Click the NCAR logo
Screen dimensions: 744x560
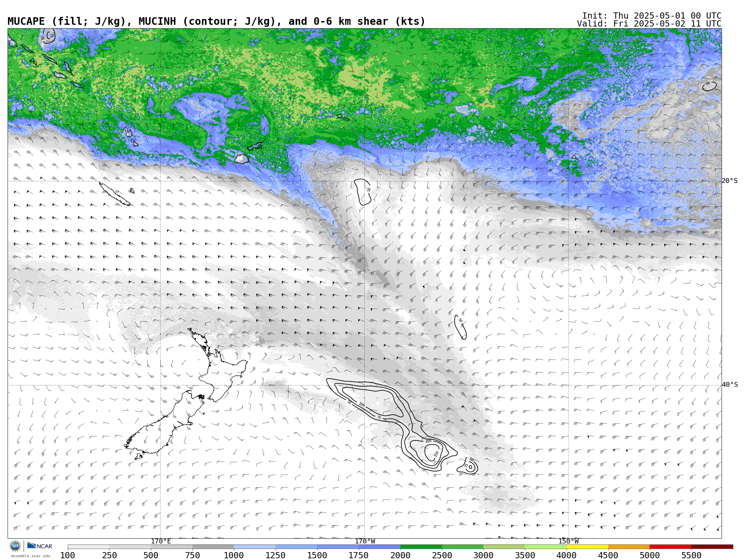click(40, 546)
